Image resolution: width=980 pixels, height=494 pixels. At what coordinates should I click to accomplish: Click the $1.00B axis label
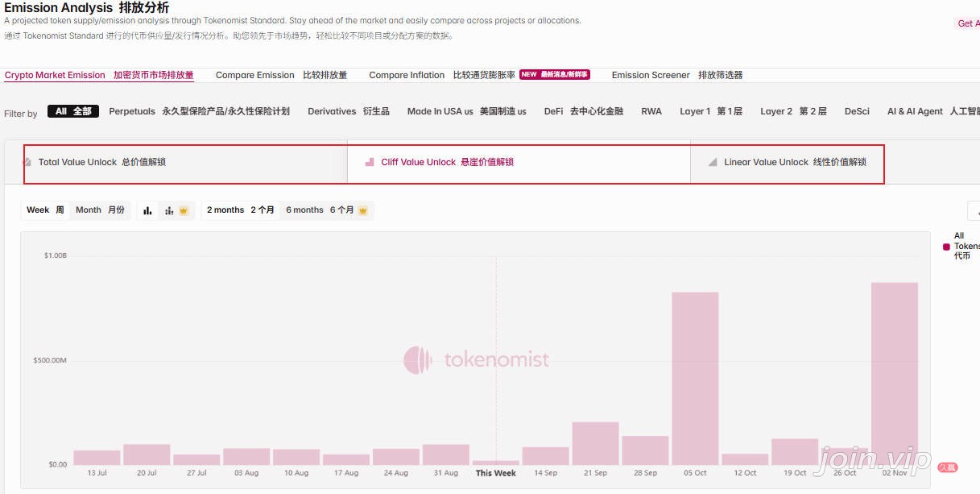coord(56,255)
